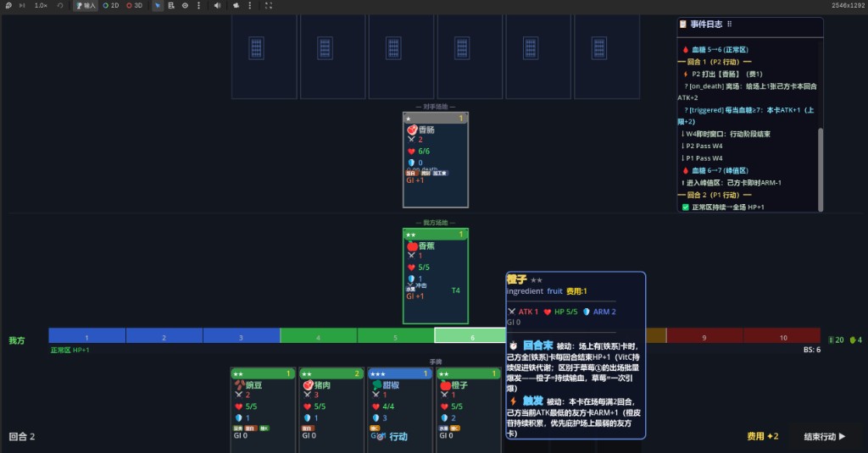The width and height of the screenshot is (868, 453).
Task: Click log header 回合 2 (P1 行动)
Action: (x=715, y=195)
